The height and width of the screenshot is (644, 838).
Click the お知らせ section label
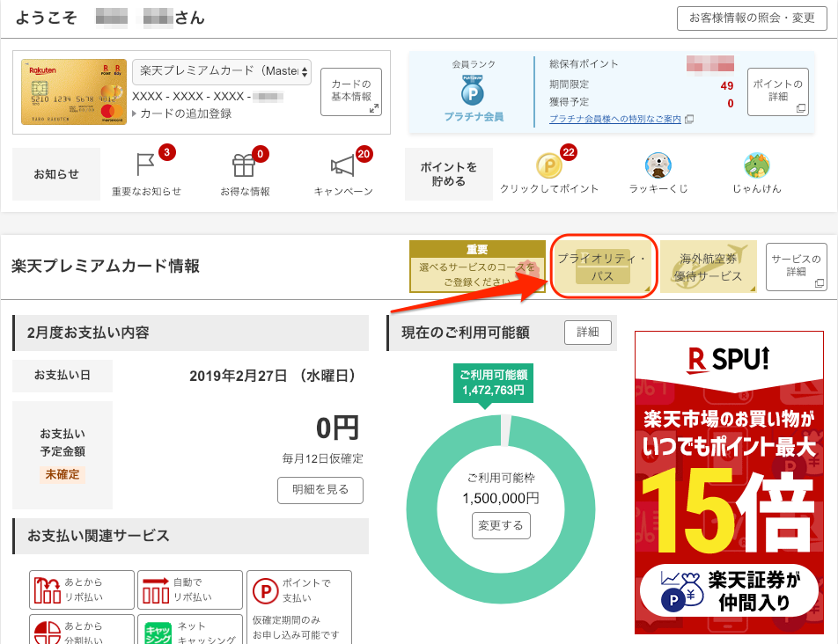point(56,174)
